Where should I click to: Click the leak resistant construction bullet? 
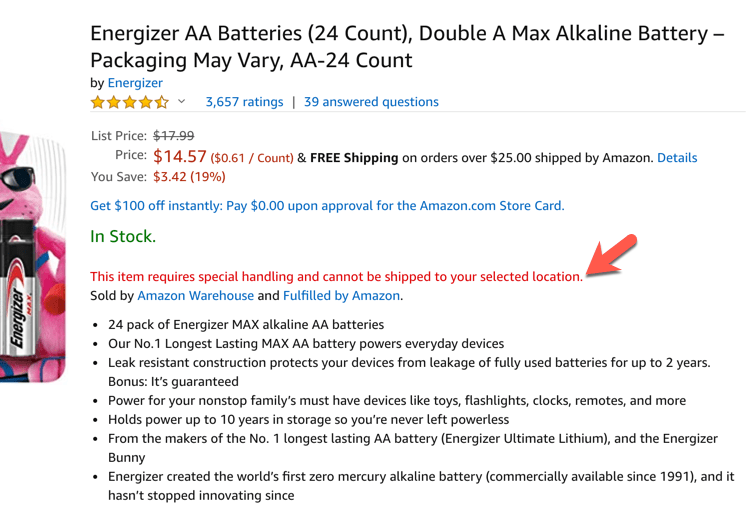409,363
